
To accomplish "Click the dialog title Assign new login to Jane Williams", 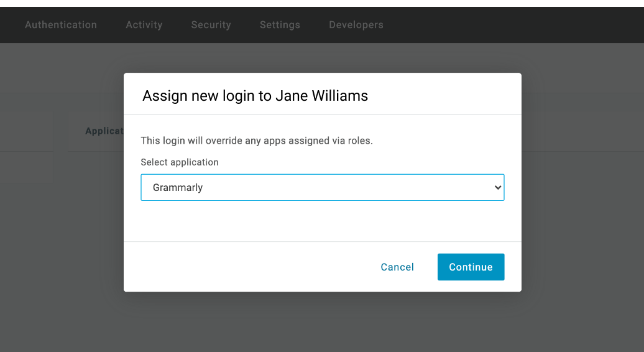I will 255,96.
